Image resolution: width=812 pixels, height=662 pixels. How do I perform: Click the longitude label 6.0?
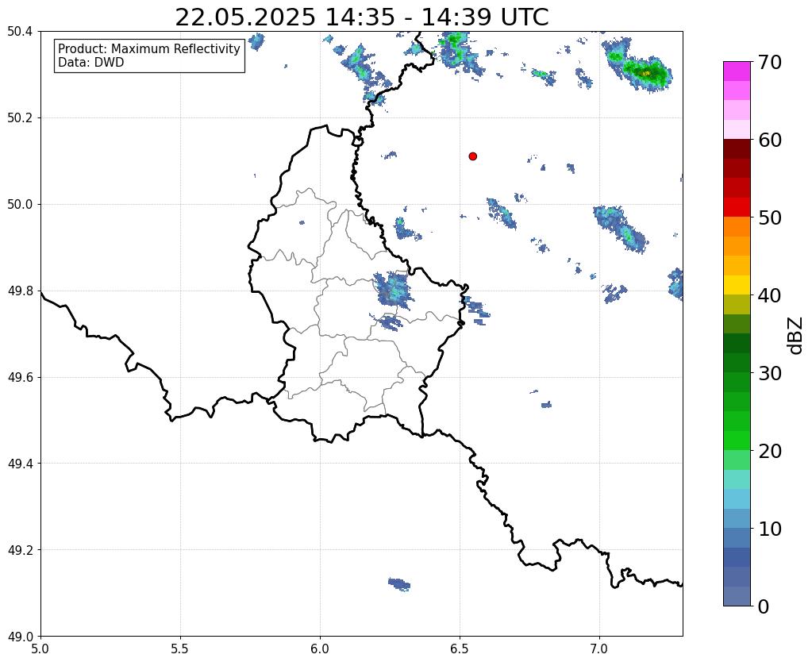(320, 649)
